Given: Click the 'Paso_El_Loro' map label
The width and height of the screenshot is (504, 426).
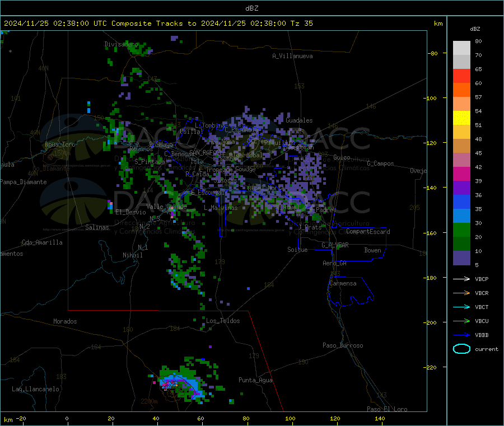Looking at the screenshot, I should (x=387, y=409).
